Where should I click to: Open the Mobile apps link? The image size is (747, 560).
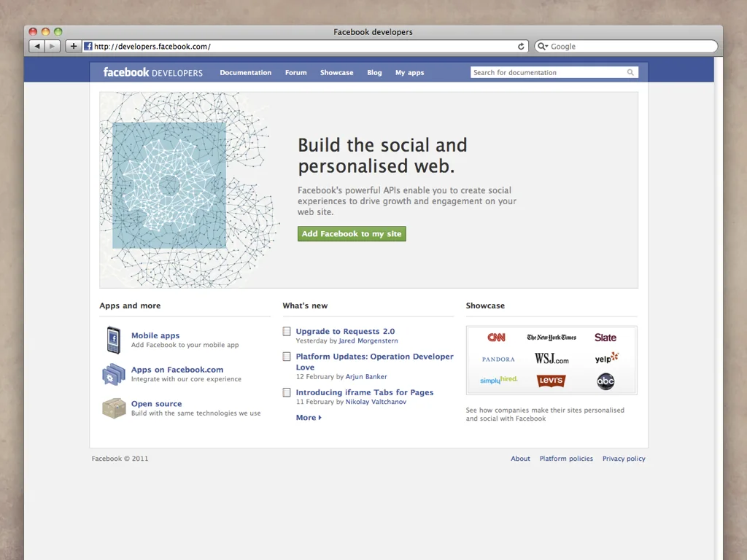click(155, 335)
